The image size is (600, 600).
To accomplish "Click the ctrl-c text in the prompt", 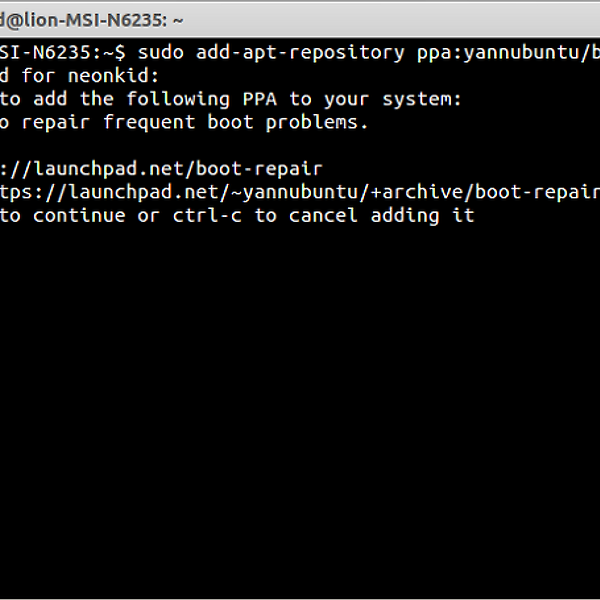I will click(207, 215).
